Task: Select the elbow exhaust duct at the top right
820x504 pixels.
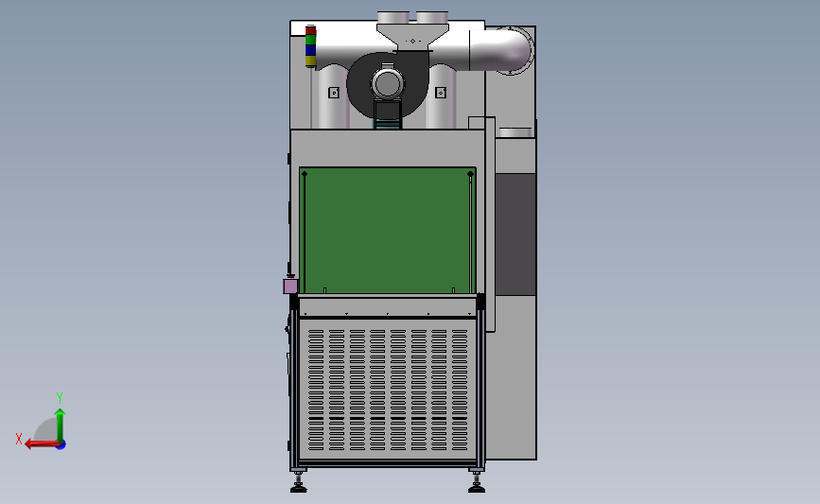Action: click(x=500, y=50)
